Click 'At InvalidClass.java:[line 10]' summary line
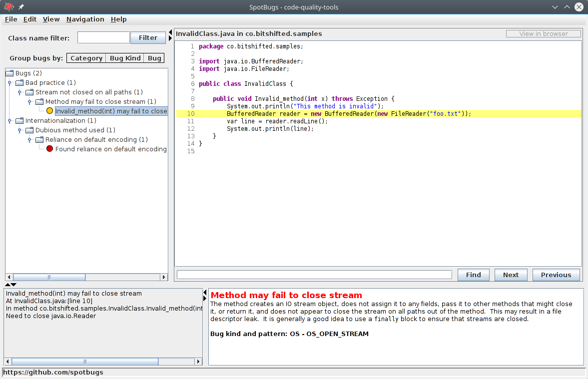 (49, 301)
